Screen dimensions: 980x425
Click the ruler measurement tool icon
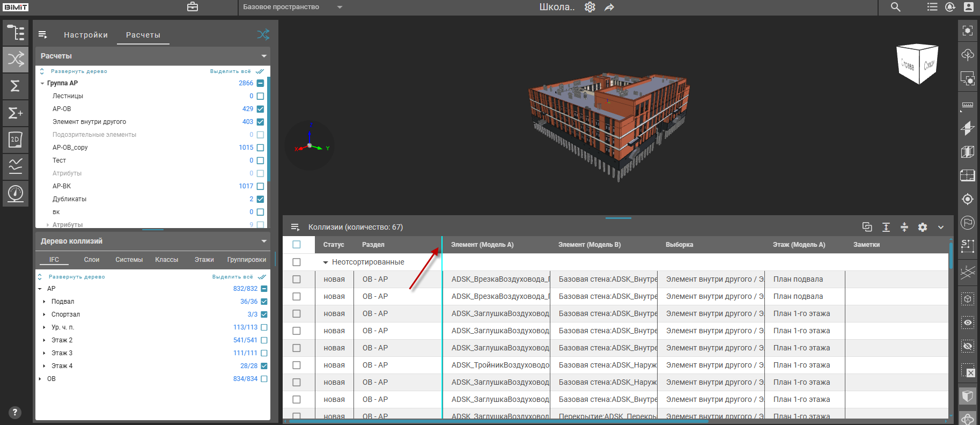click(968, 105)
